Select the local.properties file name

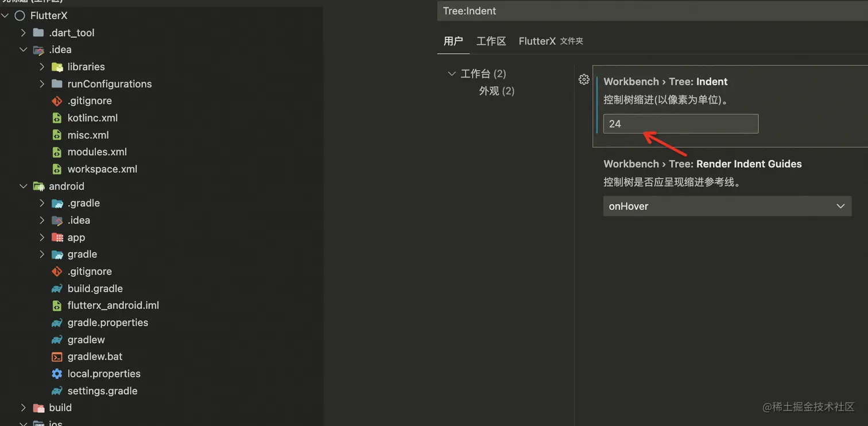point(104,374)
